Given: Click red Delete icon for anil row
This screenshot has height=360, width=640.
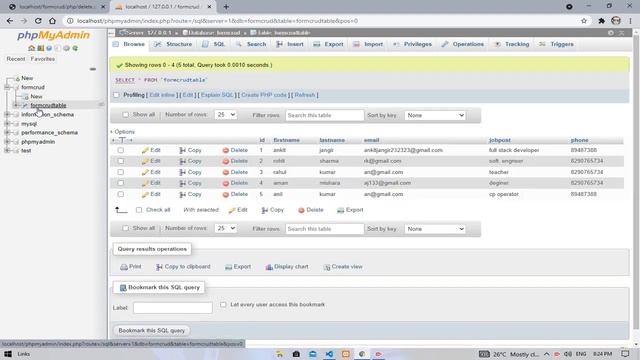Looking at the screenshot, I should tap(225, 194).
